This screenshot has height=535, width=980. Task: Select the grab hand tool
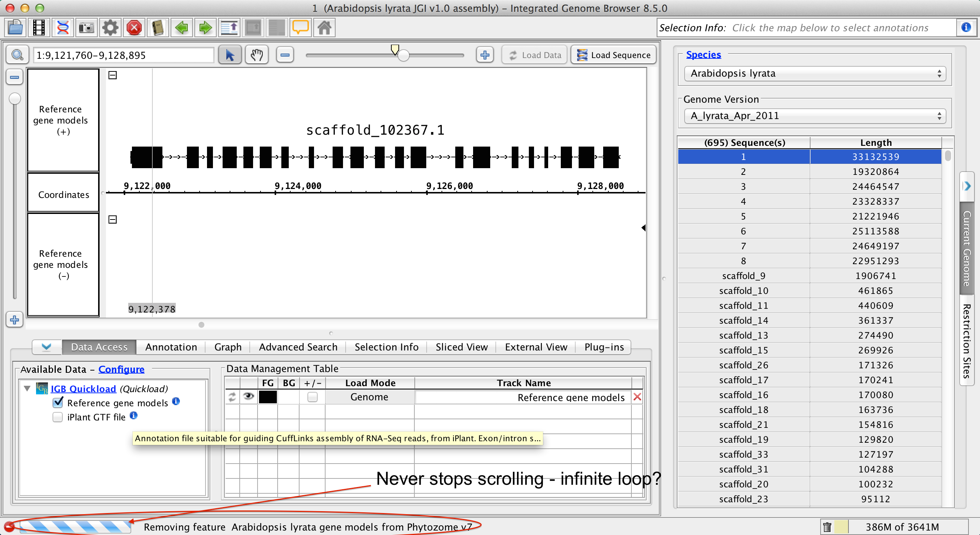[257, 55]
